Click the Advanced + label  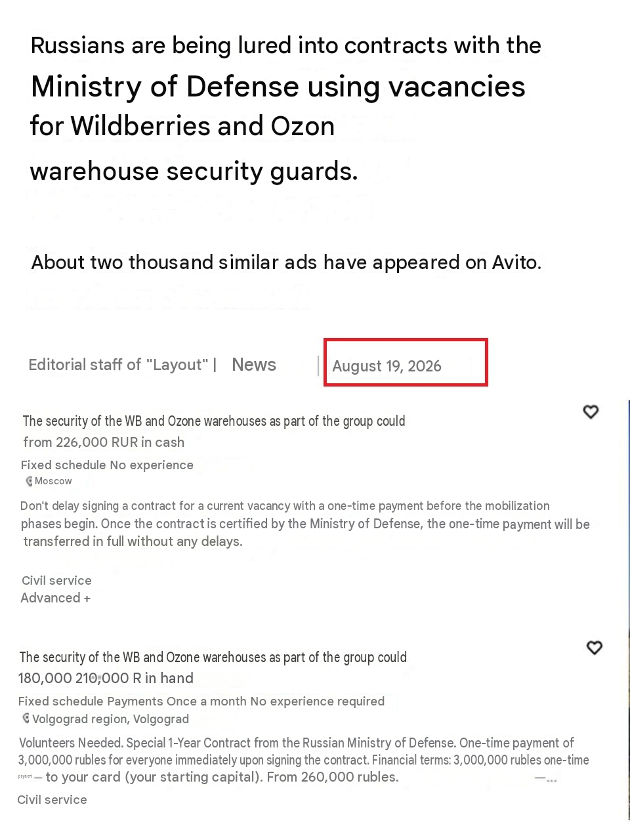(x=56, y=598)
